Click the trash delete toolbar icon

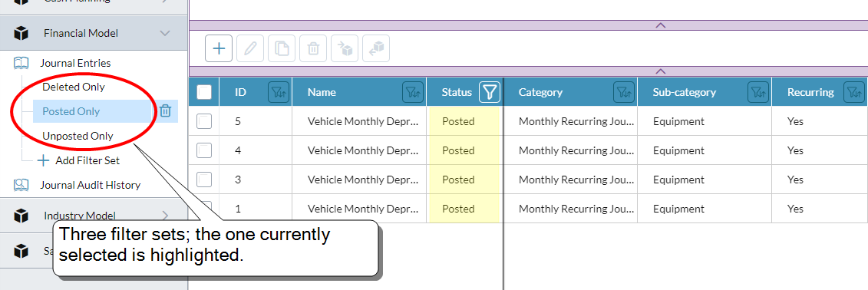pos(313,48)
